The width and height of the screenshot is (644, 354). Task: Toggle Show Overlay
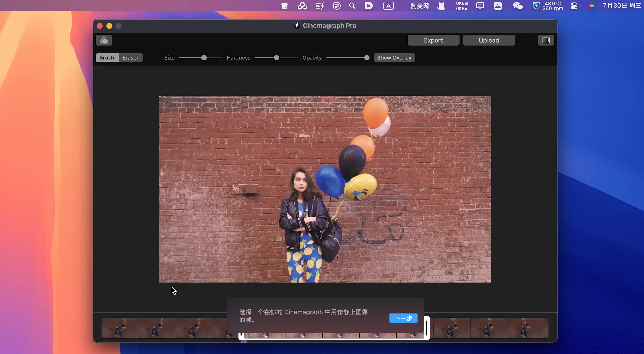click(394, 58)
